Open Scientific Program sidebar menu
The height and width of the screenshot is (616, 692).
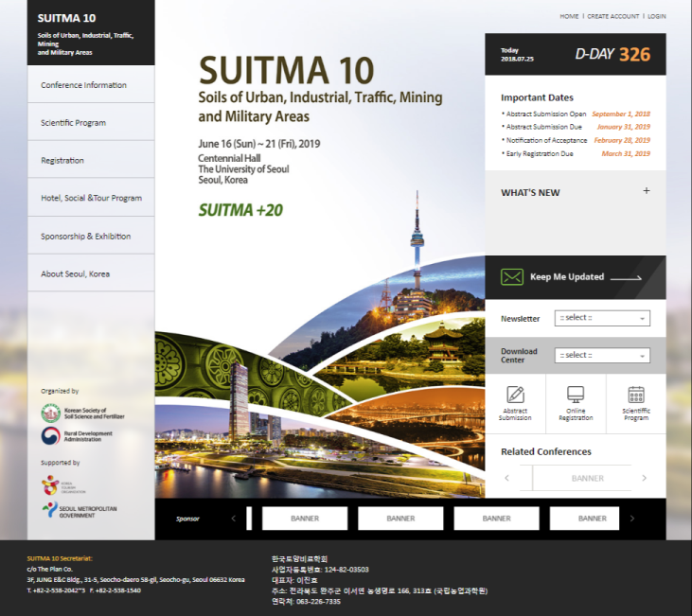[91, 122]
